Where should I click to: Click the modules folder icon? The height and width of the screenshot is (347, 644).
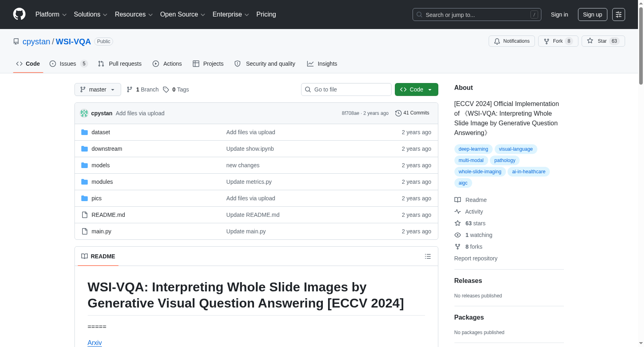click(x=85, y=182)
